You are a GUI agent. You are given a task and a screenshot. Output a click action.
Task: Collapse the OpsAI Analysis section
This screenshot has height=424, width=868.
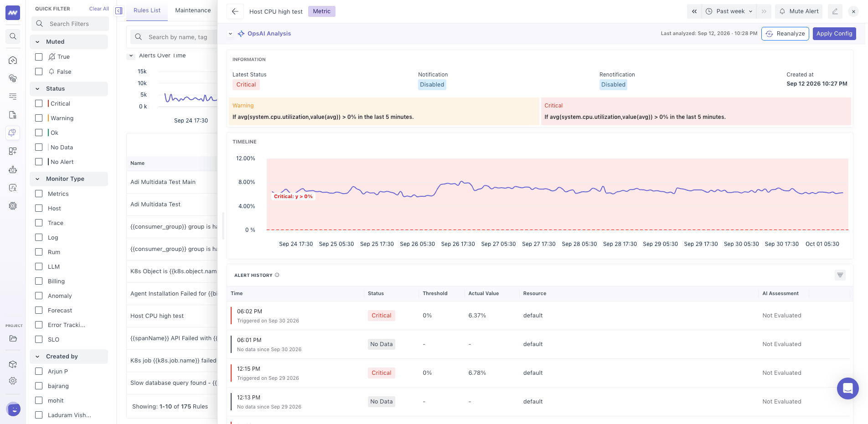[x=231, y=34]
